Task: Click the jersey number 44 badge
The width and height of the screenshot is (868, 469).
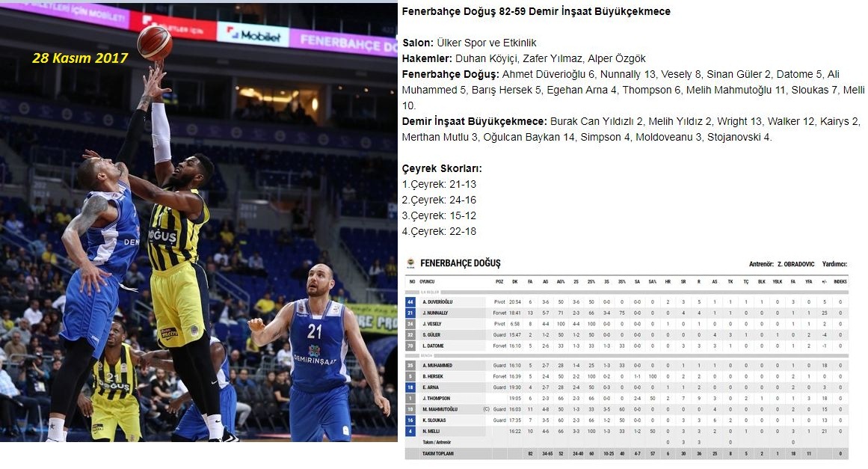Action: 410,301
